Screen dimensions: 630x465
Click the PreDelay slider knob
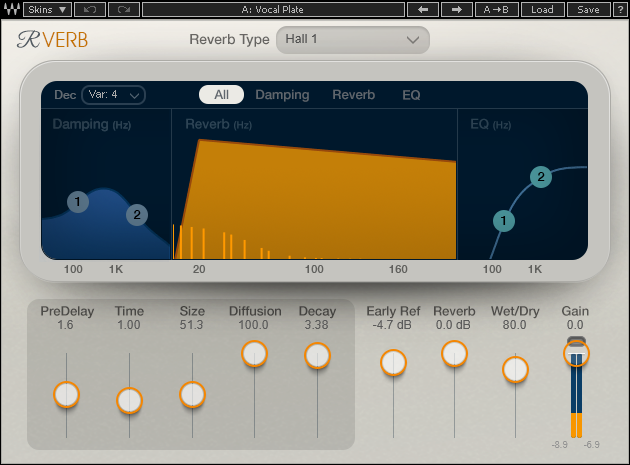66,395
